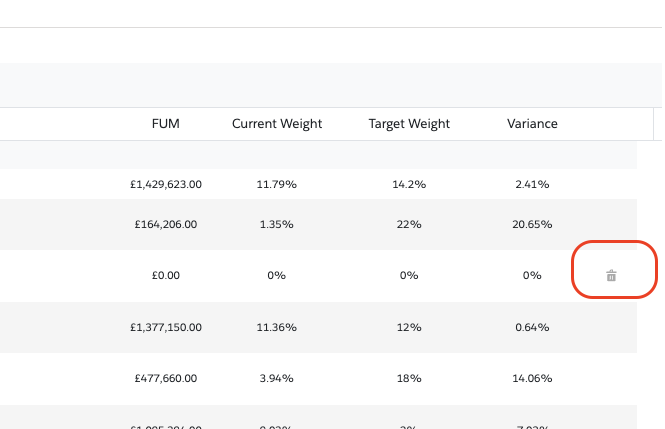Select the 20.65% variance value
Image resolution: width=665 pixels, height=429 pixels.
click(532, 225)
